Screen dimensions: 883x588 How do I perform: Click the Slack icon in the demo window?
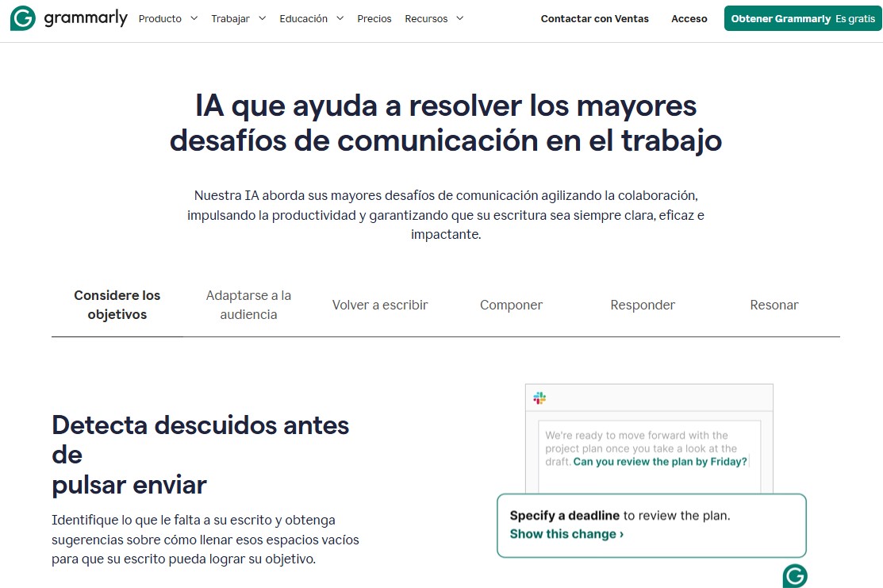coord(539,398)
